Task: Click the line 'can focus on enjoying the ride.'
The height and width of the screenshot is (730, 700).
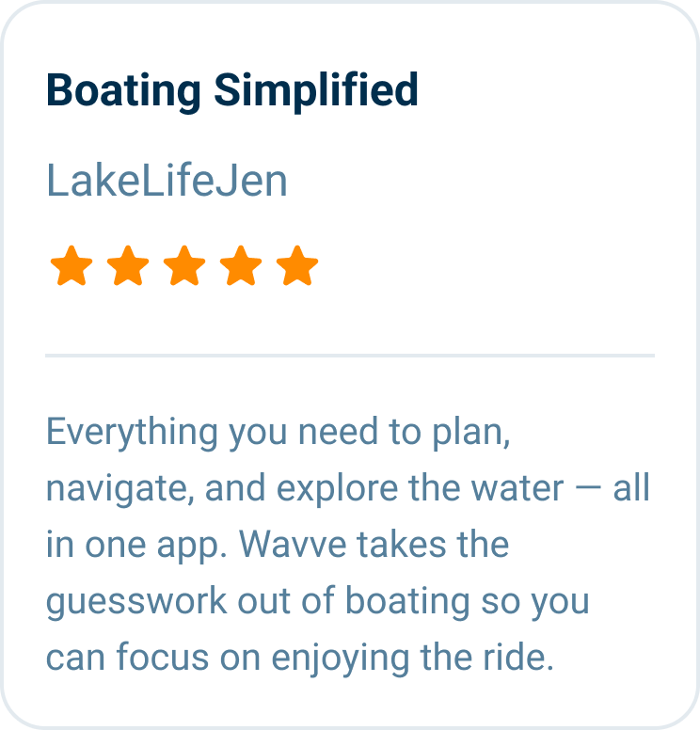Action: (299, 658)
